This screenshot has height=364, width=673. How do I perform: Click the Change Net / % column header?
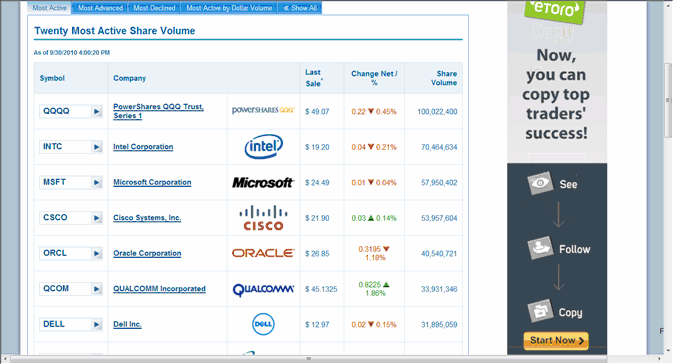pyautogui.click(x=374, y=78)
